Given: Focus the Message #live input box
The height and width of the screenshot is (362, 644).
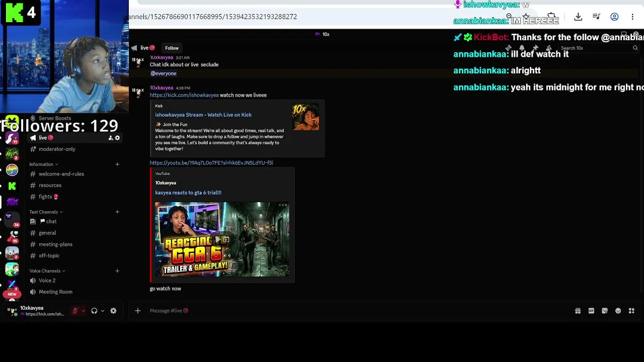Looking at the screenshot, I should coord(352,311).
